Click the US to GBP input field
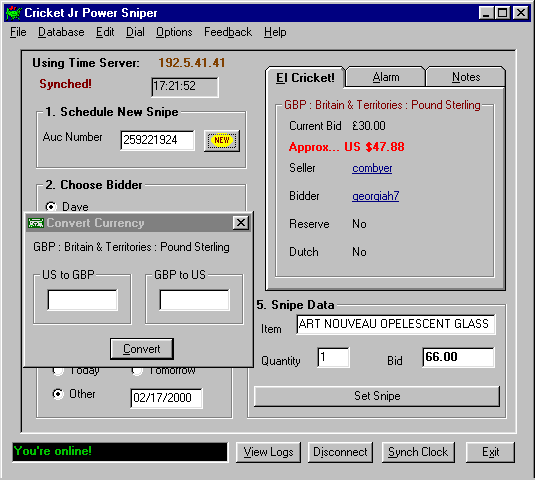Viewport: 535px width, 480px height. 83,300
